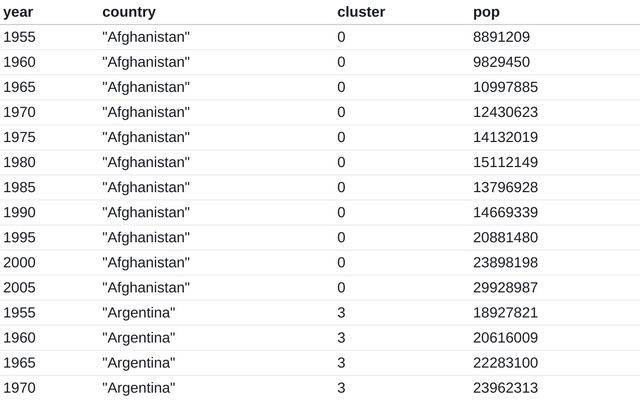Click the cell showing 20616009
The height and width of the screenshot is (400, 640).
tap(505, 337)
